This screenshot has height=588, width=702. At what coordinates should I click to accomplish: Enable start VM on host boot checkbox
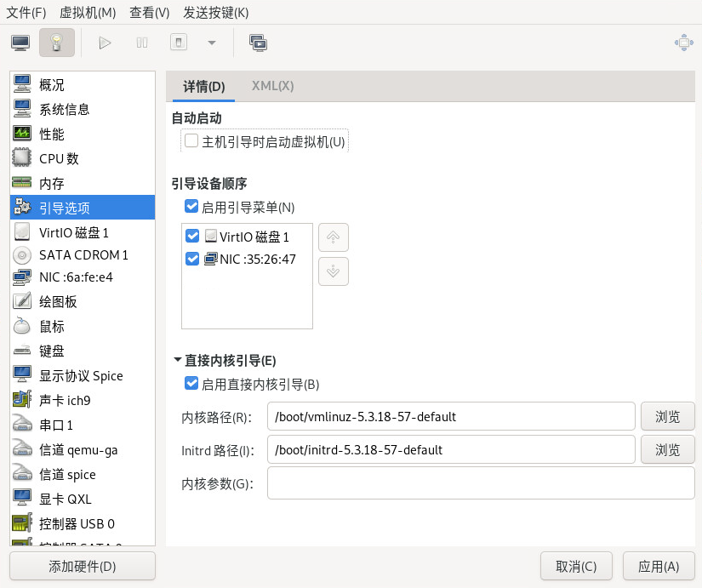pos(191,141)
